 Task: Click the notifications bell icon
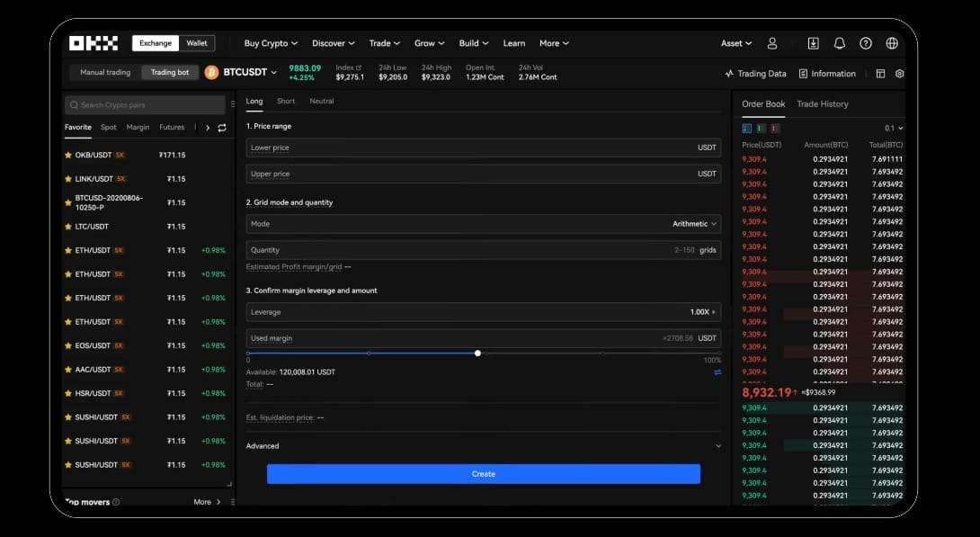[x=839, y=42]
